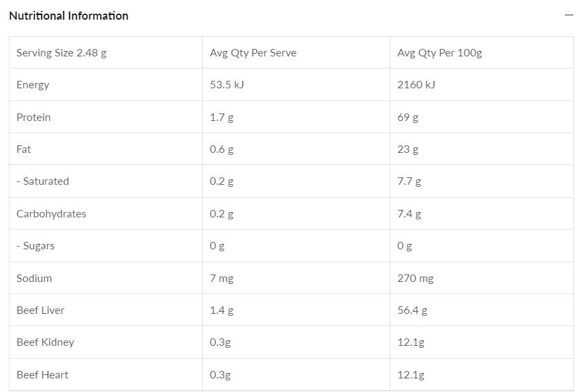
Task: Click the Energy row label
Action: pos(33,85)
